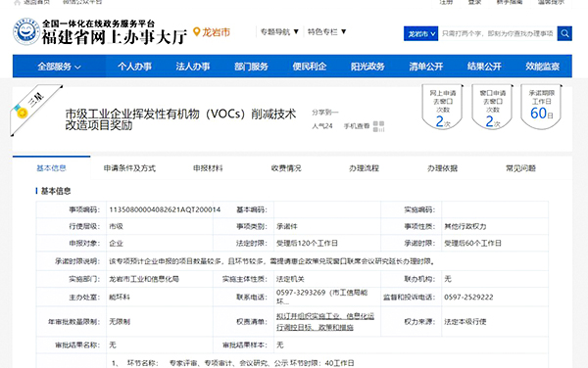The image size is (588, 368).
Task: Open 清单公开 in navigation bar
Action: (426, 67)
